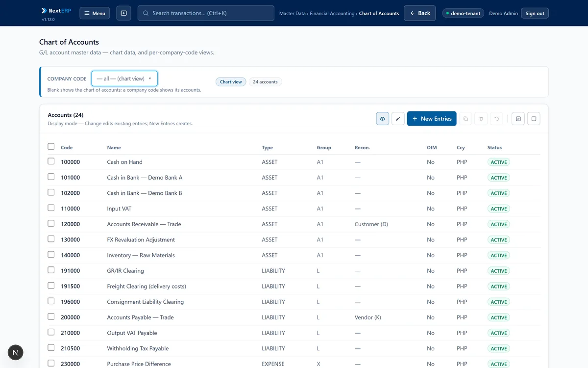Image resolution: width=588 pixels, height=368 pixels.
Task: Click the Customer (D) recon cell
Action: click(371, 224)
